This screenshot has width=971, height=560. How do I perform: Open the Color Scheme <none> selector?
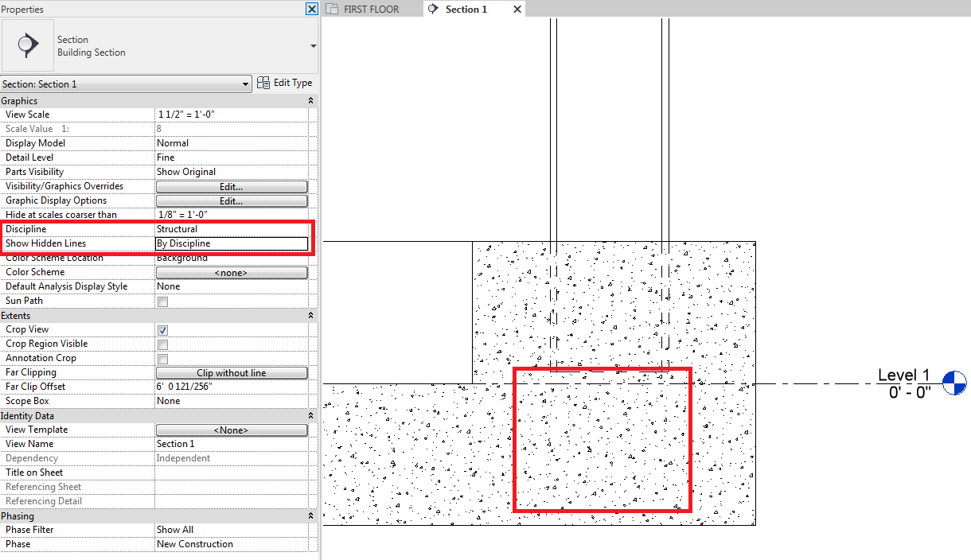tap(231, 272)
